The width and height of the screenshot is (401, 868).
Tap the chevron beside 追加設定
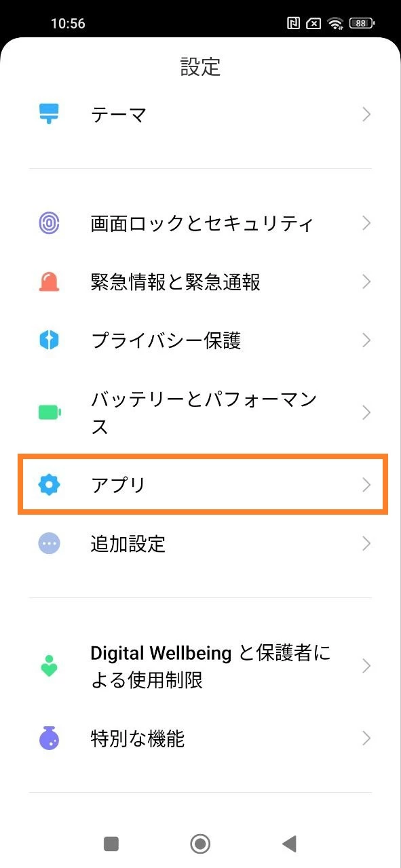[x=366, y=543]
